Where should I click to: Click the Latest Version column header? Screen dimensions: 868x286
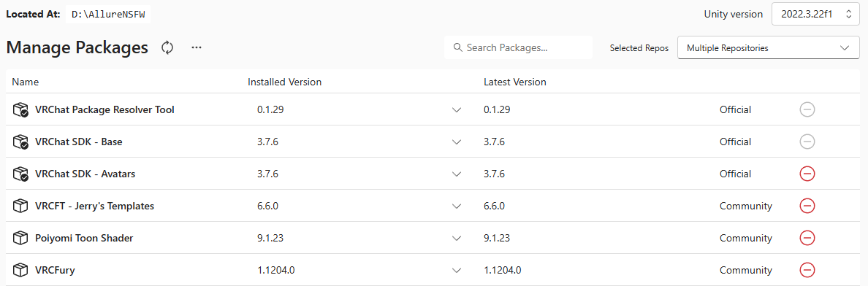pos(515,82)
